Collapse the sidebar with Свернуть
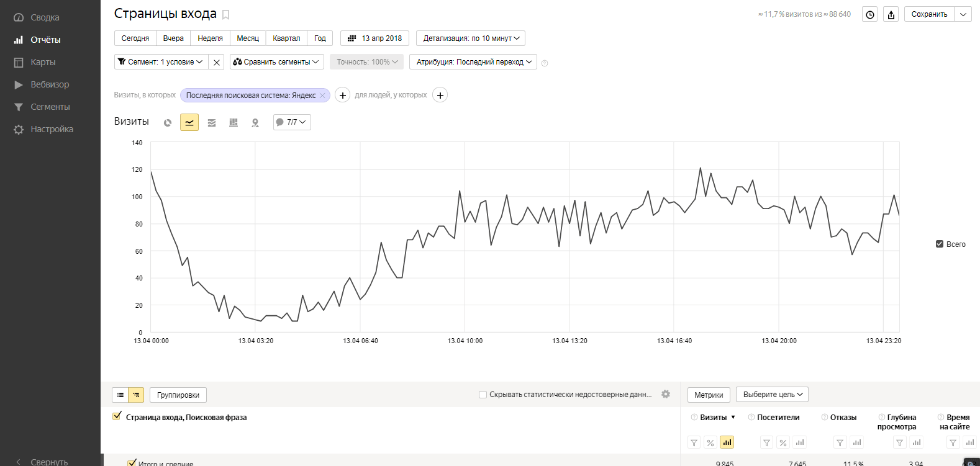The image size is (980, 466). [42, 462]
